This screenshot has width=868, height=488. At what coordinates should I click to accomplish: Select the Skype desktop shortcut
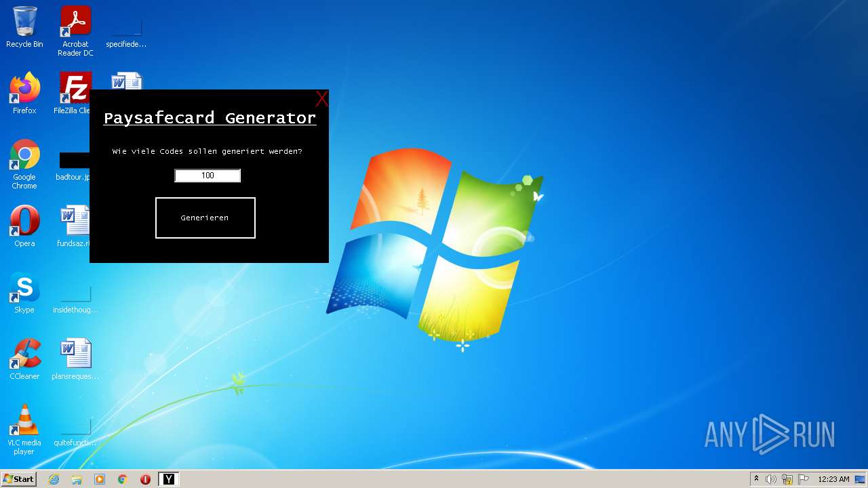coord(24,293)
